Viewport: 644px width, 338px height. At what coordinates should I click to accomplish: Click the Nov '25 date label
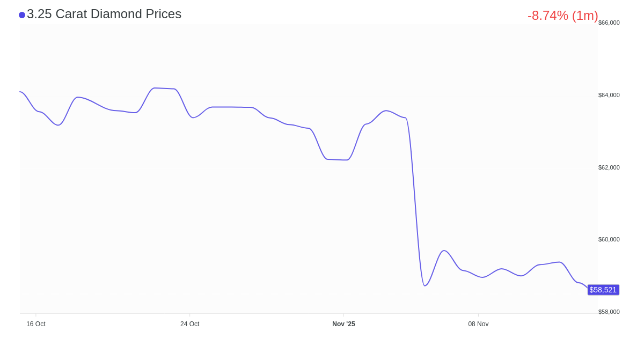pyautogui.click(x=343, y=324)
